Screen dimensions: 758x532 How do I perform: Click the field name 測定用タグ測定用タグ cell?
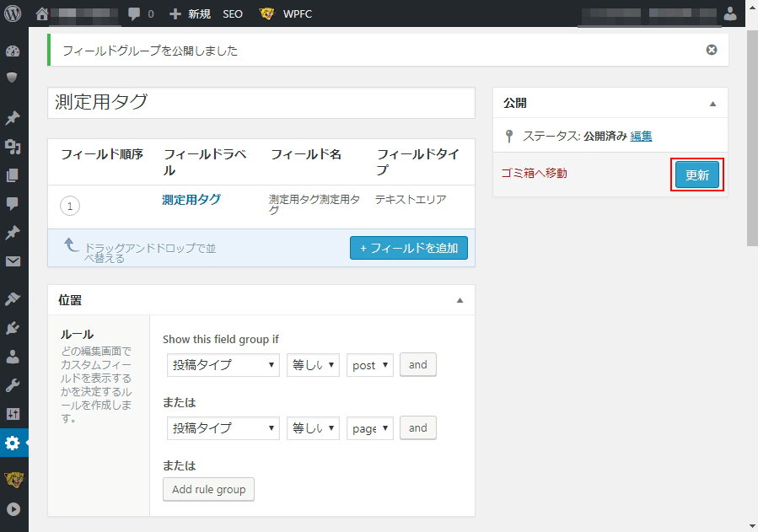314,204
